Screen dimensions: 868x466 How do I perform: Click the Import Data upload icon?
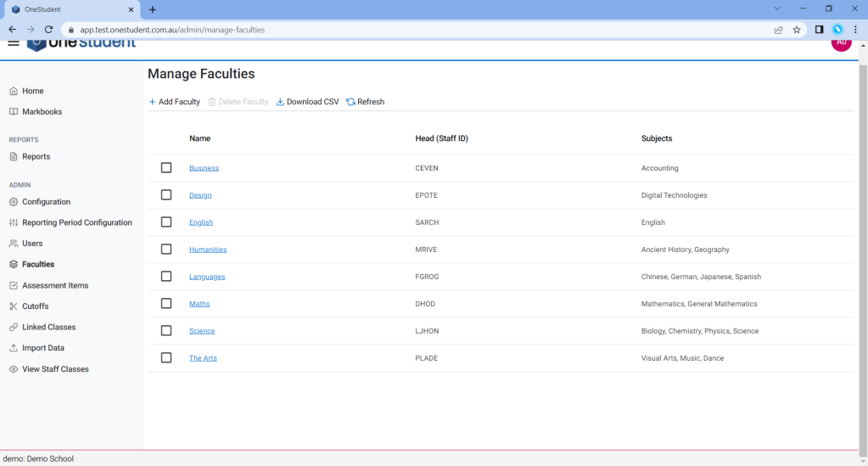click(14, 348)
